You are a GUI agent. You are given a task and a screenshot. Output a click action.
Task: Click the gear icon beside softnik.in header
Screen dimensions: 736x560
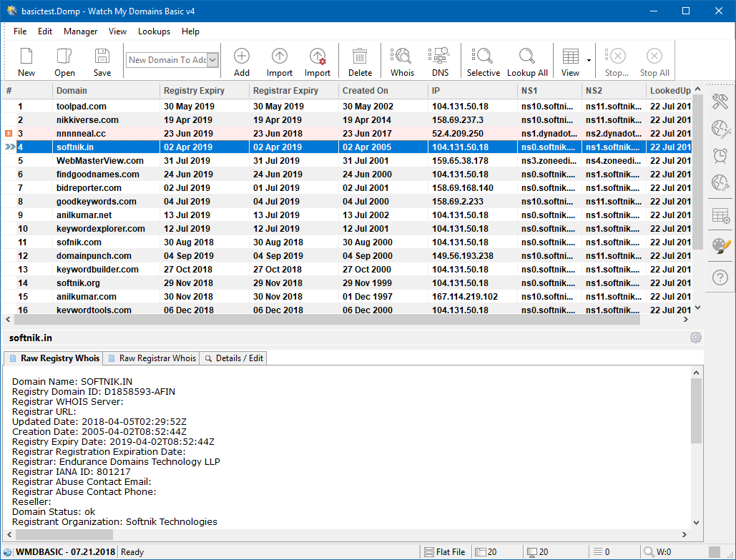[696, 338]
